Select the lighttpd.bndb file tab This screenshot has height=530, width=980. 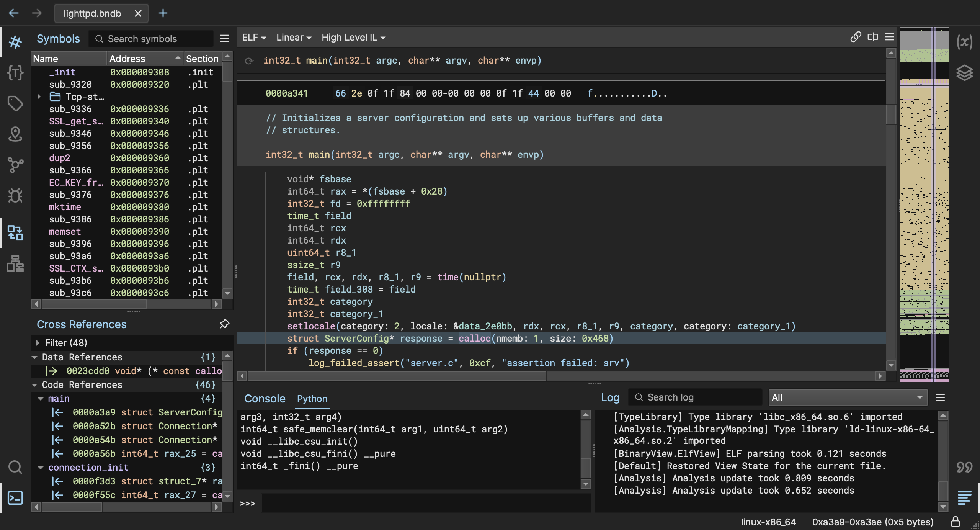(x=92, y=13)
